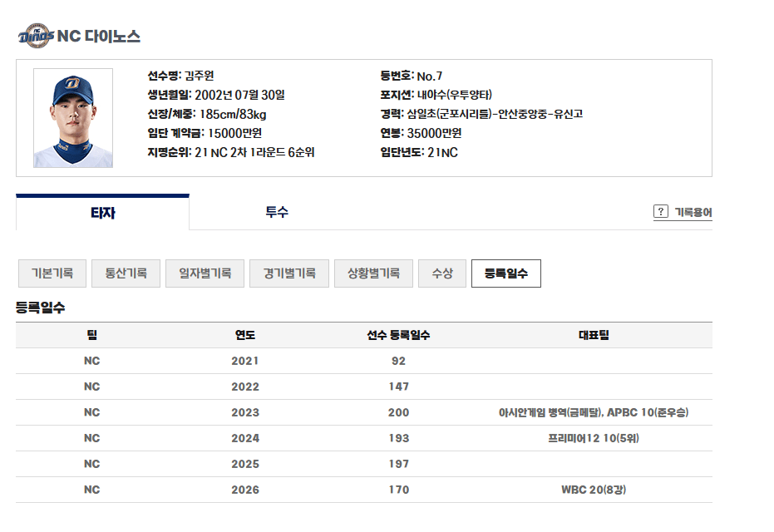This screenshot has height=532, width=774.
Task: Click the 등록일수 section heading
Action: click(41, 308)
